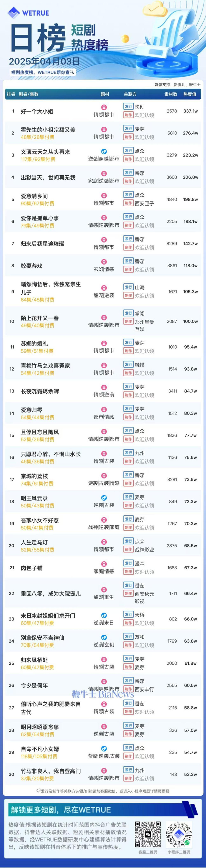Click the 发行 badge in 鲛妻游戏 row
Screen dimensions: 206x868
(128, 261)
